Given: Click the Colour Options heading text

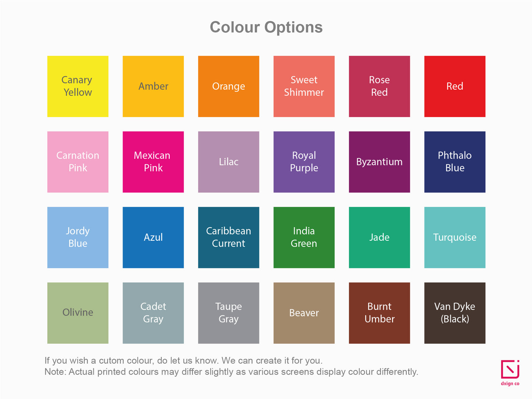Looking at the screenshot, I should click(x=266, y=27).
